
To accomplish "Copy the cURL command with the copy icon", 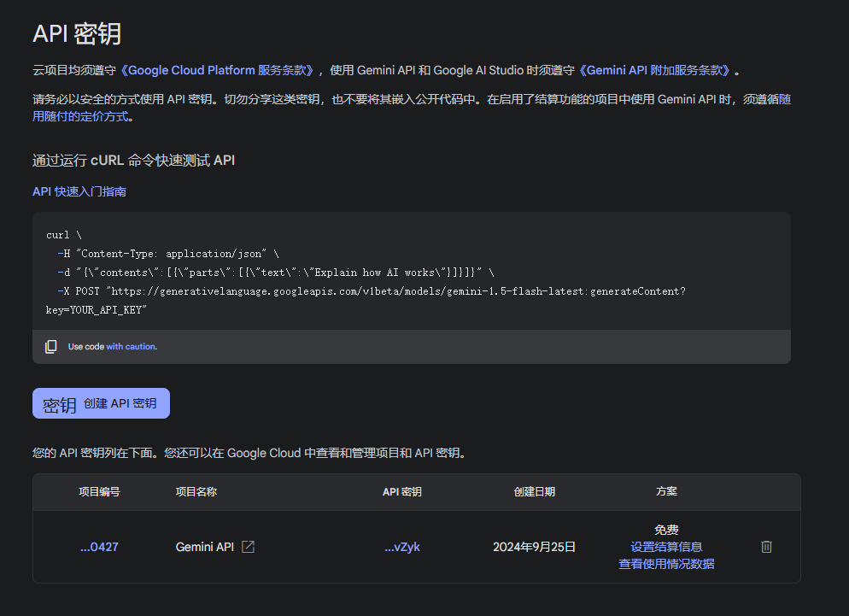I will [x=51, y=347].
